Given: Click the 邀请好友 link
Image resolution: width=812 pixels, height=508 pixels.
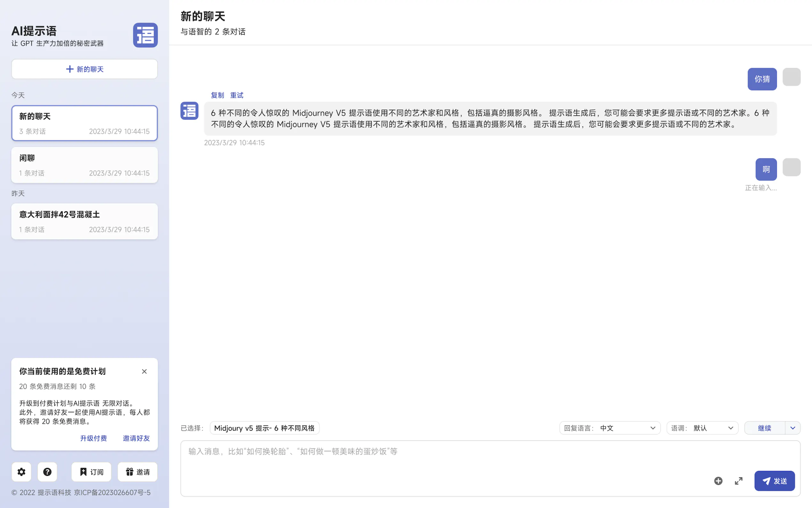Looking at the screenshot, I should pos(136,438).
